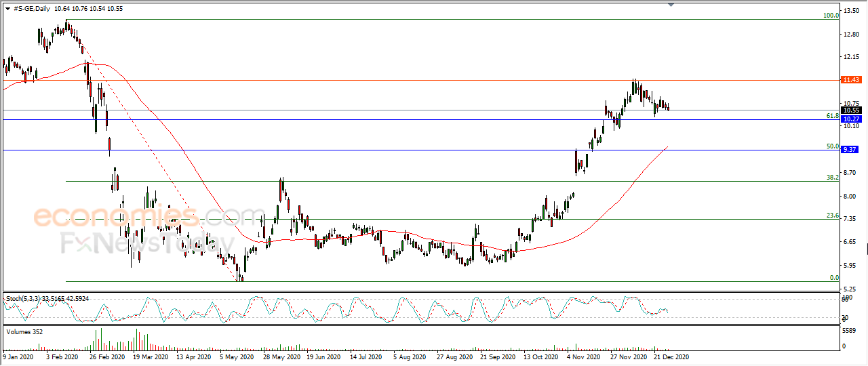The width and height of the screenshot is (868, 366).
Task: Click the economies.com watermark logo
Action: [x=141, y=217]
